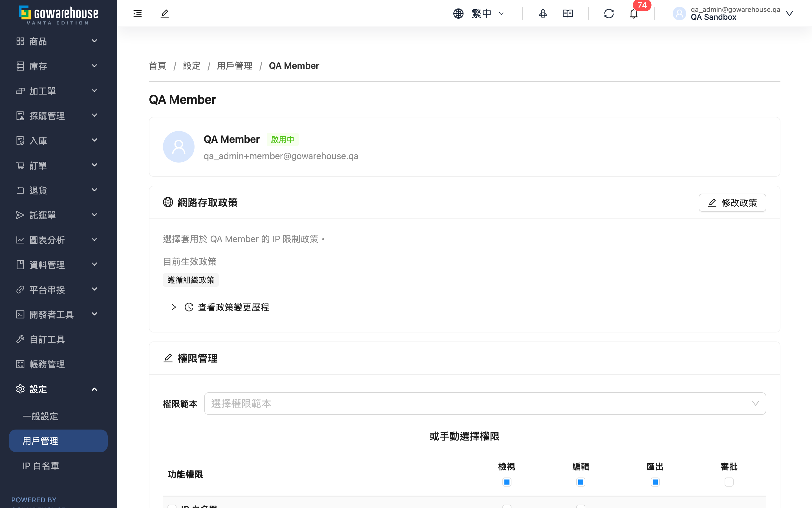812x508 pixels.
Task: Click the 修改政策 button
Action: (732, 203)
